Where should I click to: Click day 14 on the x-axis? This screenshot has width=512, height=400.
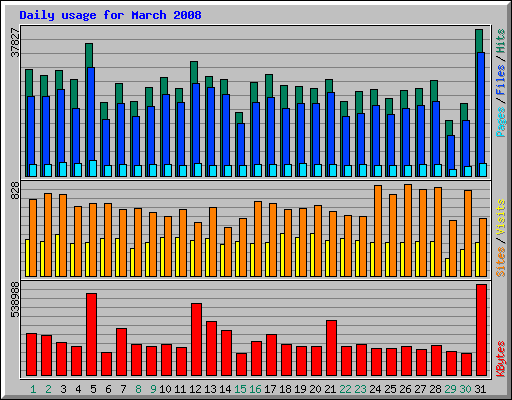(225, 389)
